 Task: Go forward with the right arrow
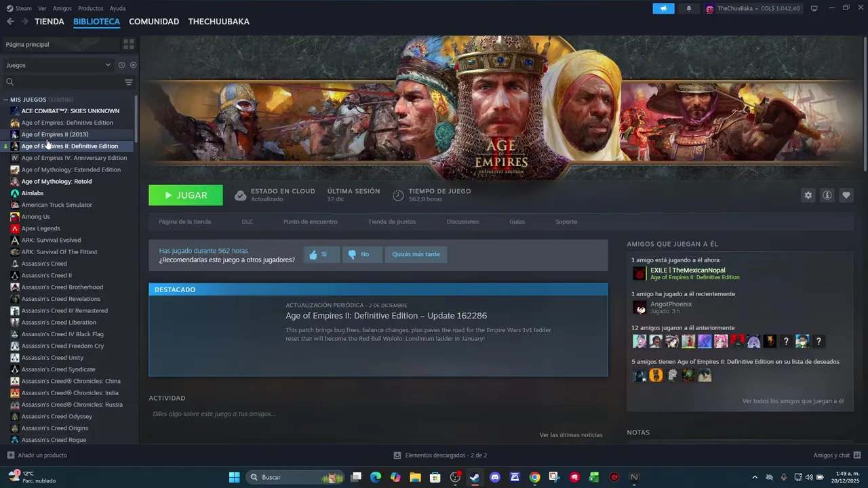[24, 22]
